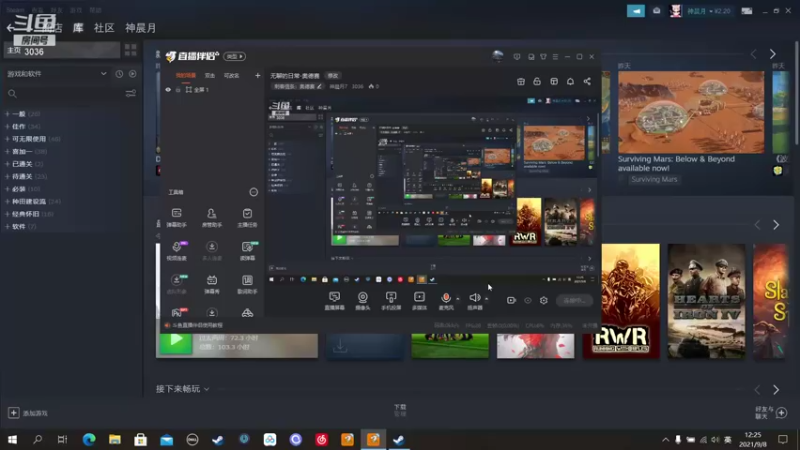The image size is (800, 450).
Task: Mute the microphone (麦克风)
Action: [x=445, y=301]
